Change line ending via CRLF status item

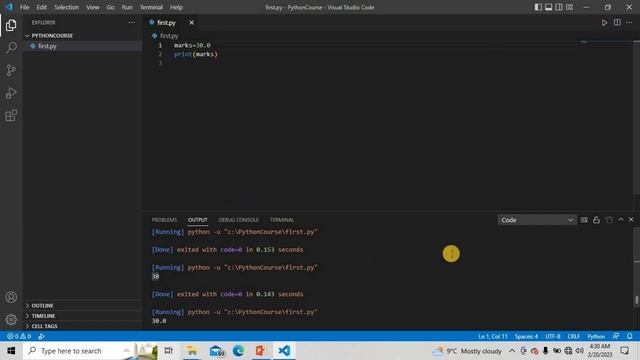click(573, 336)
